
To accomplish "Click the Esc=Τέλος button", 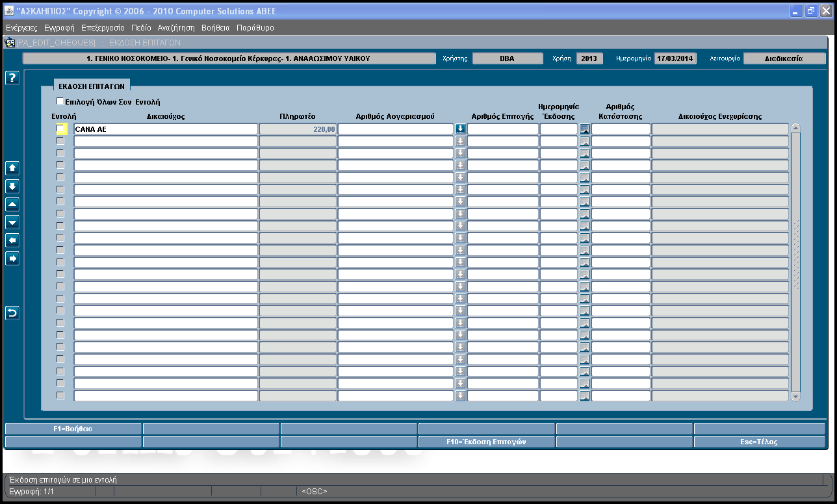I will pyautogui.click(x=759, y=442).
